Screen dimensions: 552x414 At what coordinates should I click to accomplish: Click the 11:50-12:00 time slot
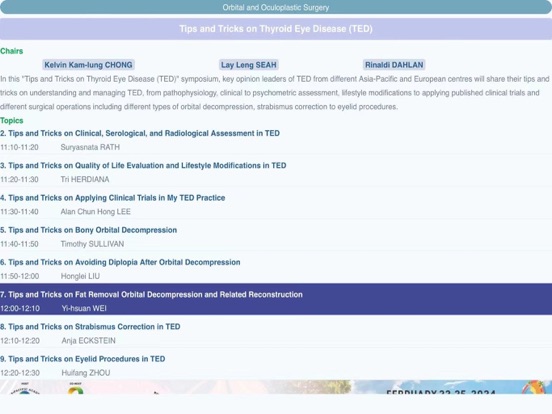(20, 276)
